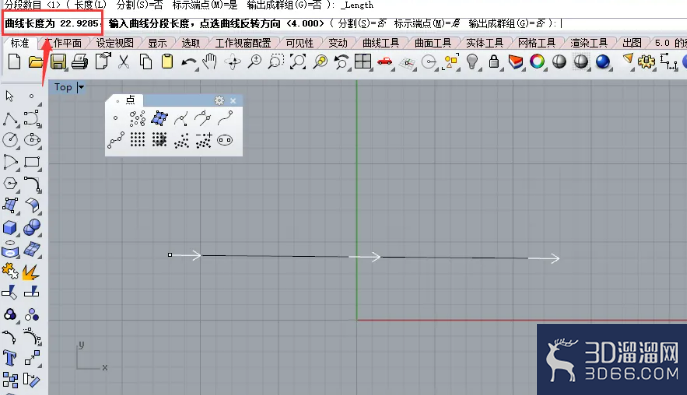Screen dimensions: 687x395
Task: Switch to the 显示 tab
Action: pos(157,42)
